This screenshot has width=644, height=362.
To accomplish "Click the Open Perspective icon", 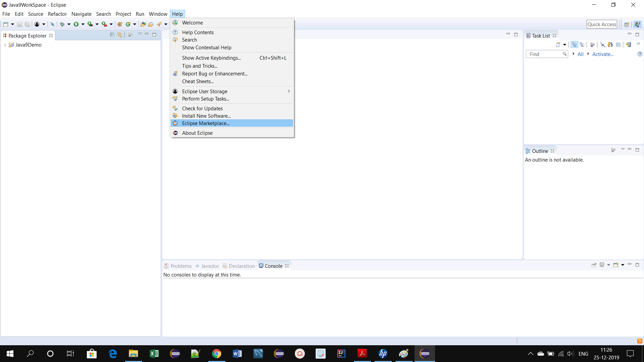I will pyautogui.click(x=627, y=24).
